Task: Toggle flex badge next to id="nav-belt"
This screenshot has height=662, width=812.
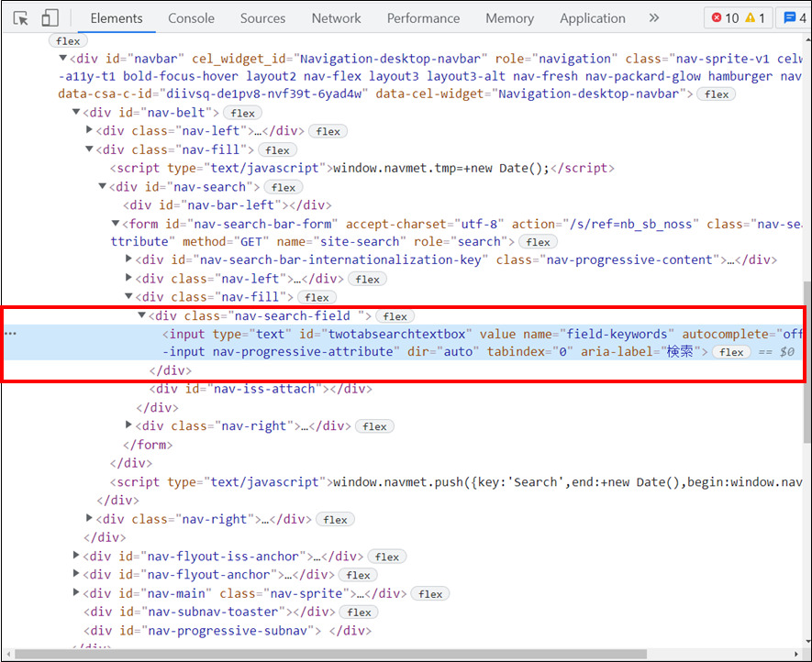Action: (242, 113)
